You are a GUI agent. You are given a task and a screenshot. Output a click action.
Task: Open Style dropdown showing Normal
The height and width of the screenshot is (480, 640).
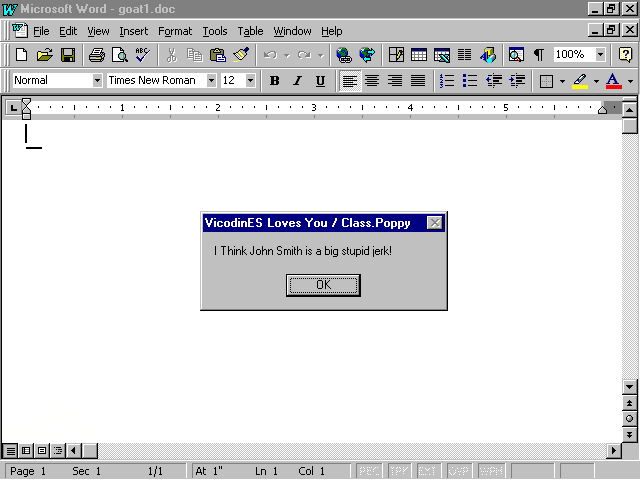pyautogui.click(x=97, y=80)
